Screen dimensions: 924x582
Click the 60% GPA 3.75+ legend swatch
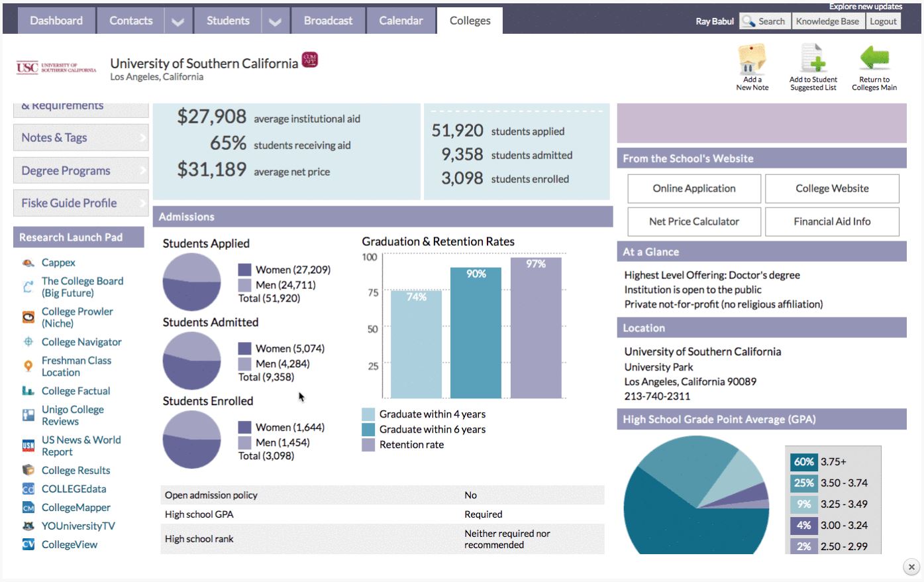803,462
